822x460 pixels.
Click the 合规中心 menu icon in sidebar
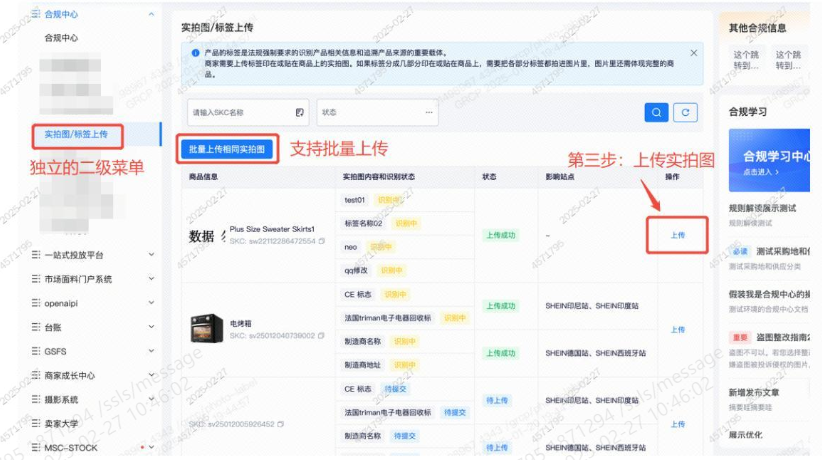pos(36,15)
